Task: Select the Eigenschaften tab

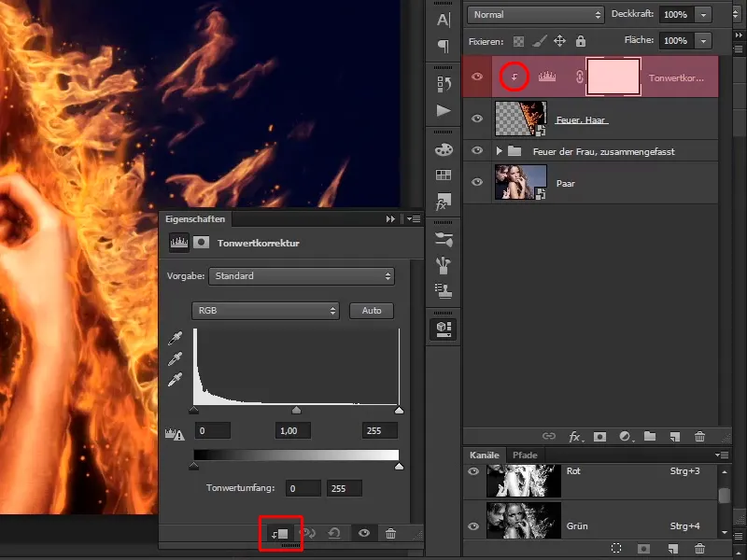Action: [195, 219]
